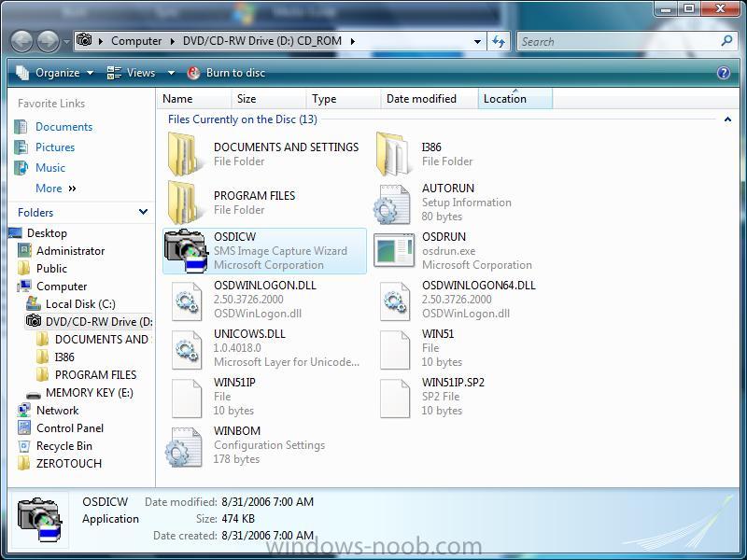Click in the Search input field

click(619, 41)
